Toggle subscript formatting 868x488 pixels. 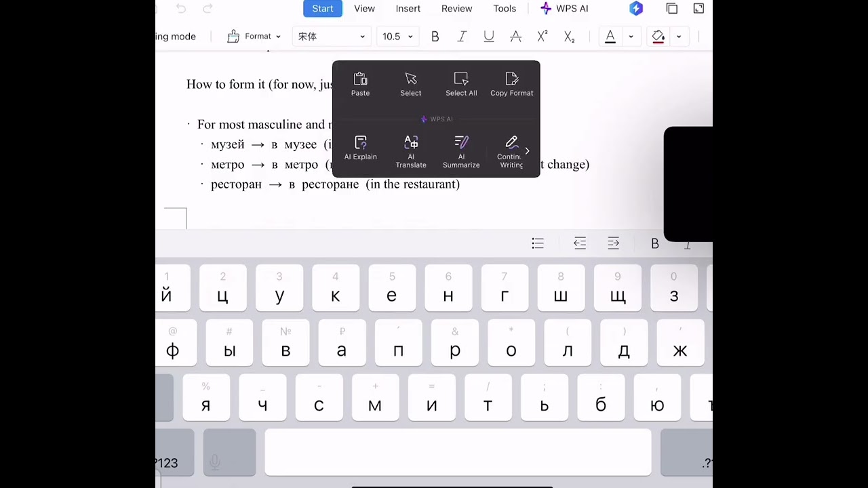[570, 37]
